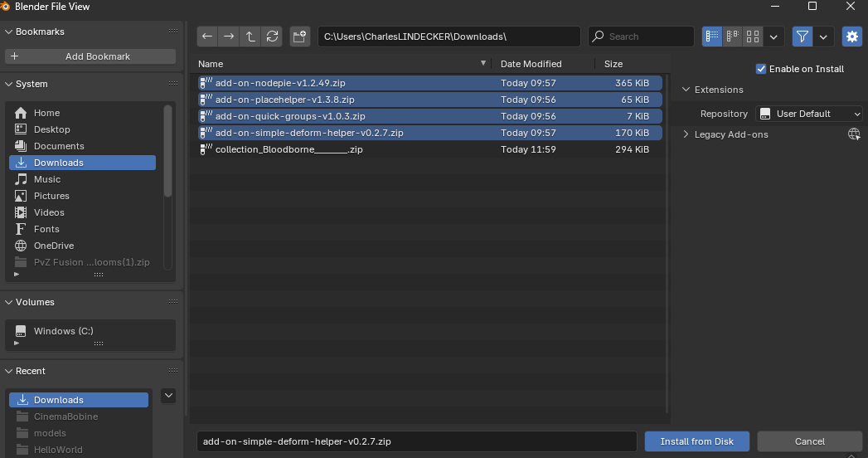The image size is (868, 458).
Task: Refresh the file list
Action: click(272, 37)
